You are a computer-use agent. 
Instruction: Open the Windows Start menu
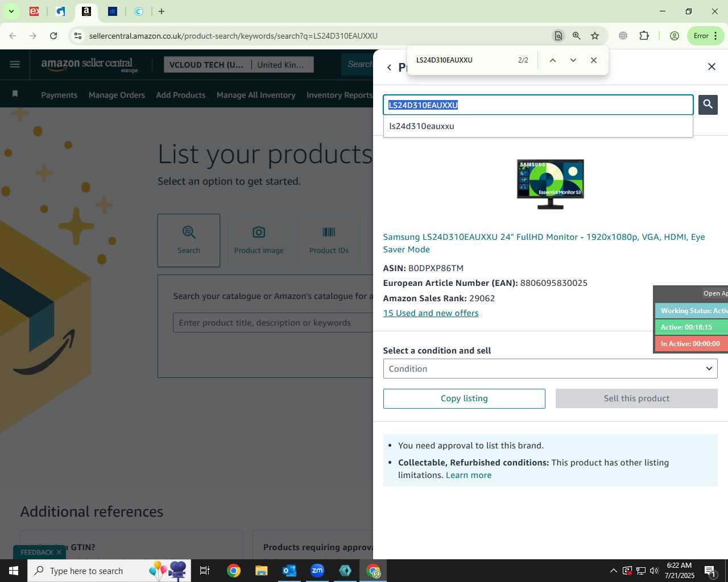click(x=14, y=571)
